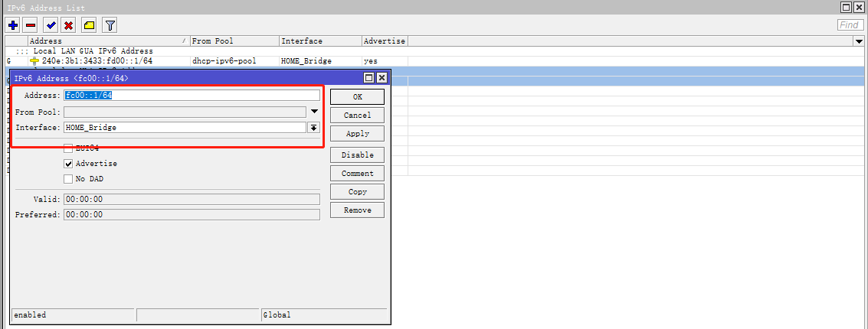Click the Find search box
This screenshot has width=868, height=329.
(x=850, y=25)
